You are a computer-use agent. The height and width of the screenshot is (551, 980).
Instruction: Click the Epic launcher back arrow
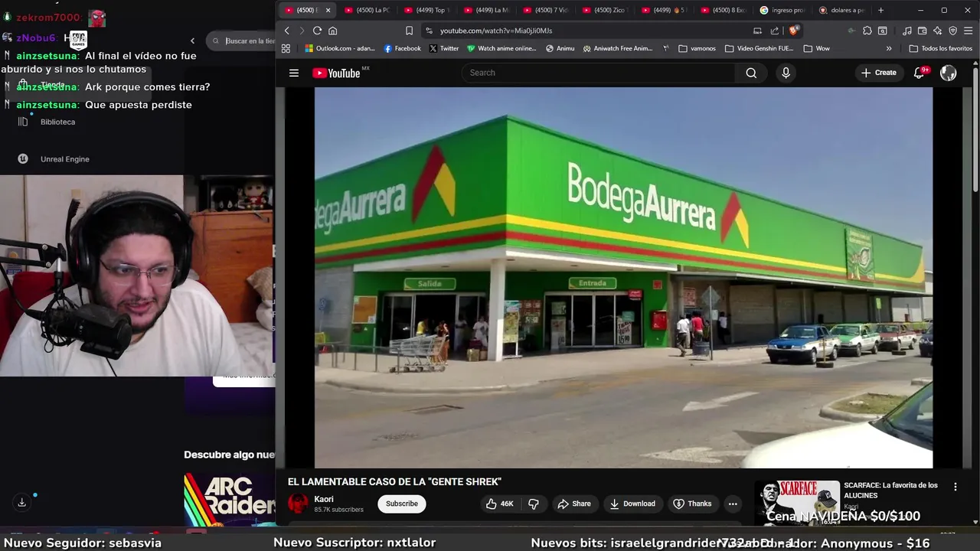pyautogui.click(x=192, y=41)
